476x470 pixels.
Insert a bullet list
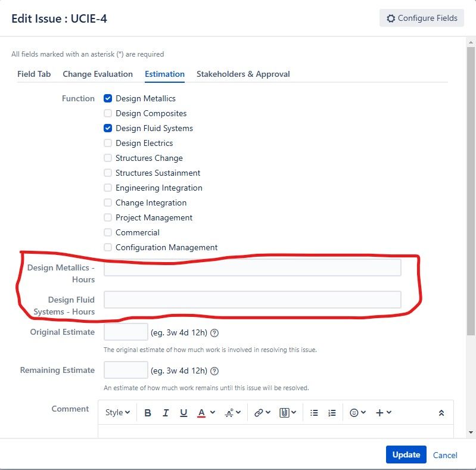point(314,413)
